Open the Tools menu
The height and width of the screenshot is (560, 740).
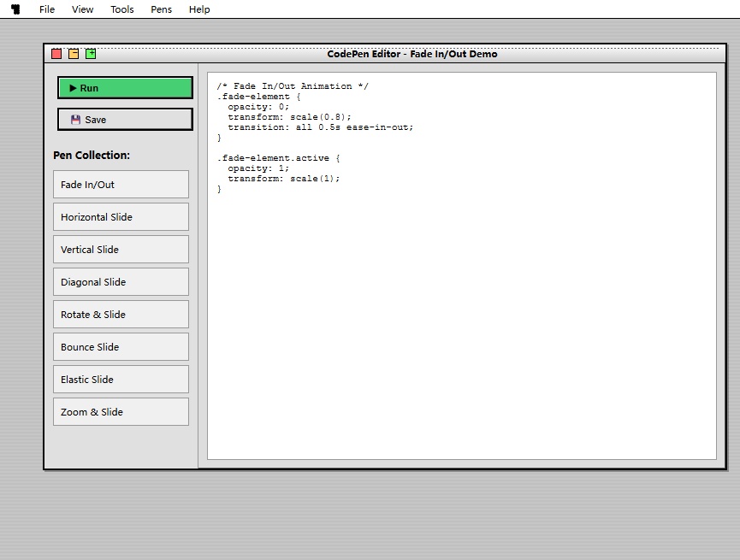click(x=122, y=9)
